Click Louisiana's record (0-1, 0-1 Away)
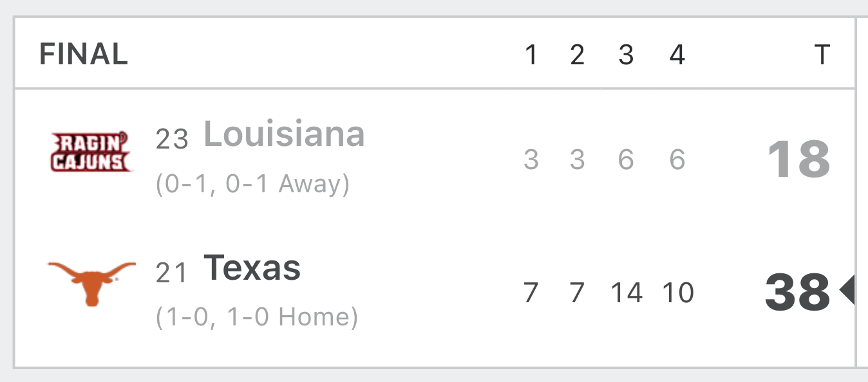 (252, 185)
